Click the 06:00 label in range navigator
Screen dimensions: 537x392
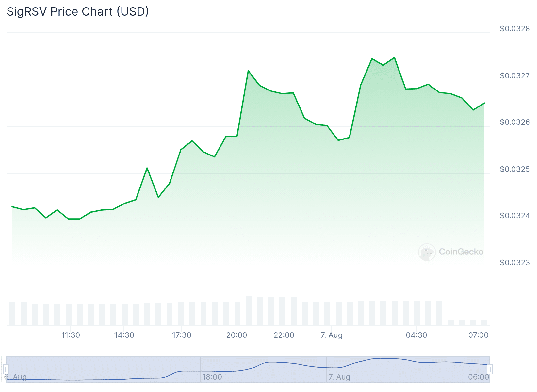click(478, 377)
